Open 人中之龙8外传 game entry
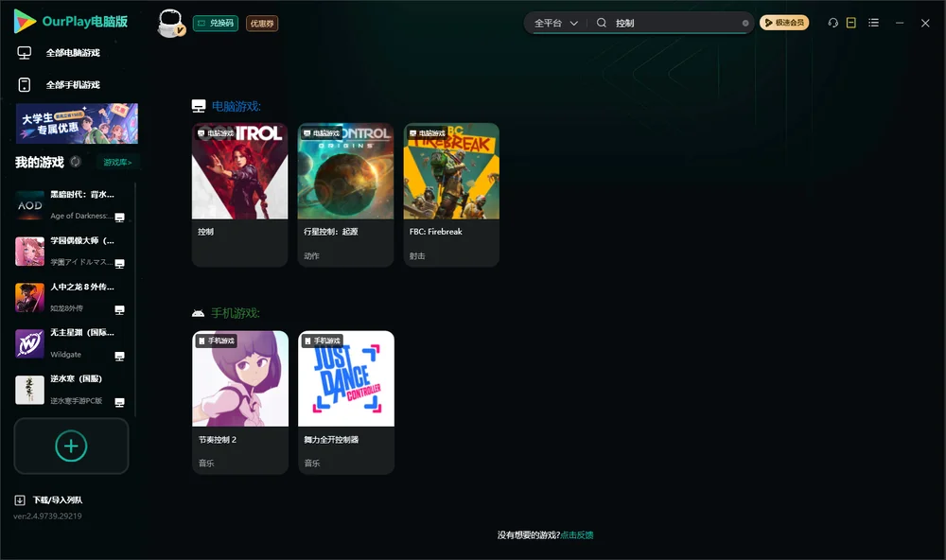946x560 pixels. (x=71, y=297)
